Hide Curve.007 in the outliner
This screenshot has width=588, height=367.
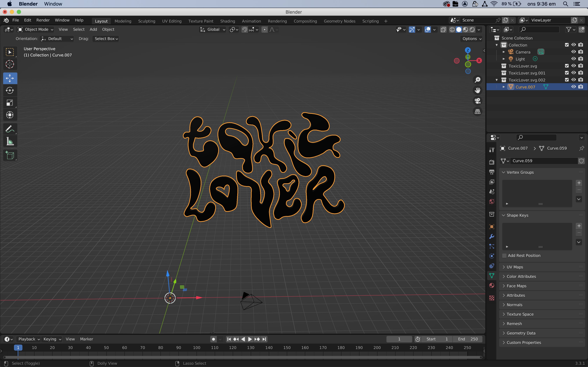(573, 87)
